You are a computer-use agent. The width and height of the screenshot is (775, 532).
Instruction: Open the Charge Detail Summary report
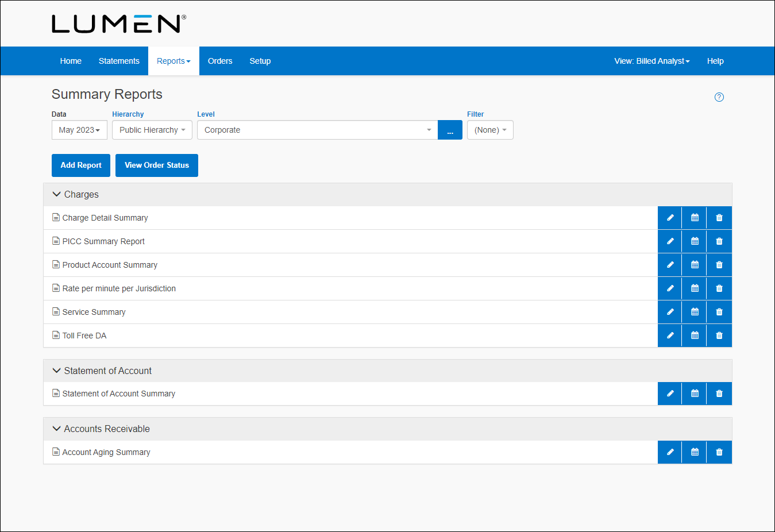pos(105,218)
